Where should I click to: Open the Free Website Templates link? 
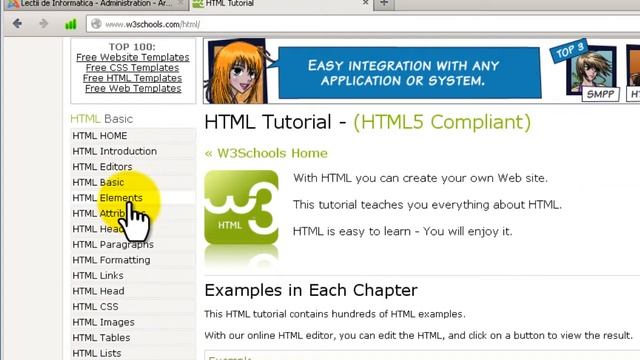pyautogui.click(x=133, y=57)
